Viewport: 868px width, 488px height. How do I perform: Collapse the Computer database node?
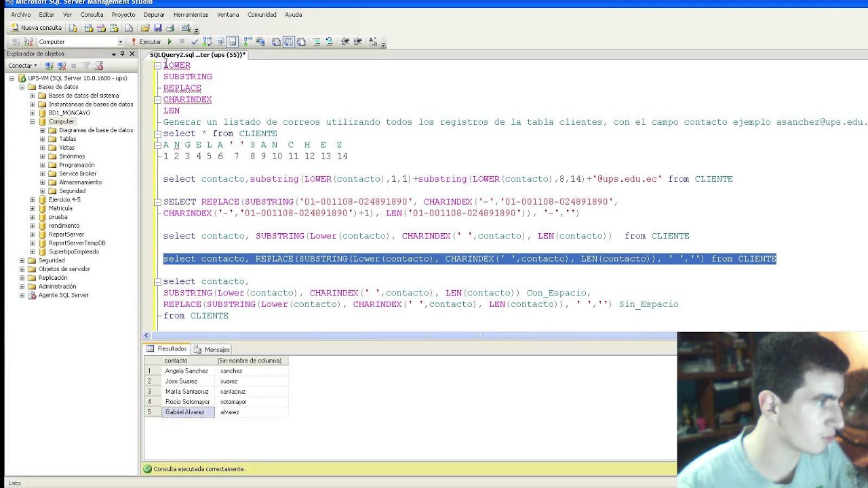[32, 122]
